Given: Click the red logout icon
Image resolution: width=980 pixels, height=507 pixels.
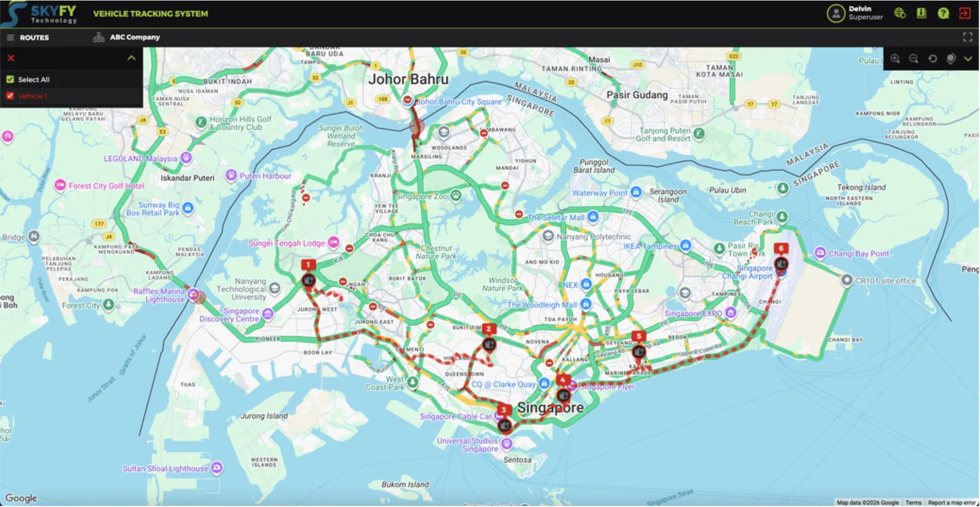Looking at the screenshot, I should pyautogui.click(x=965, y=13).
